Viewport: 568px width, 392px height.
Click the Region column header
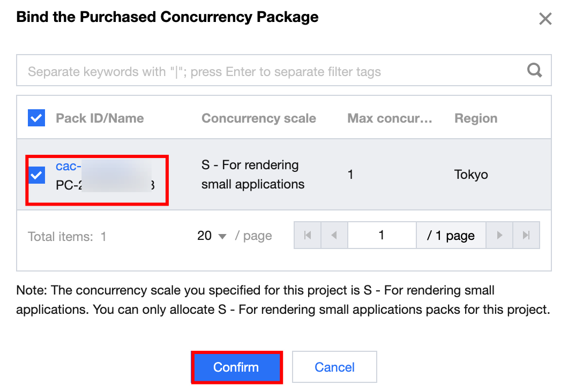(x=476, y=118)
